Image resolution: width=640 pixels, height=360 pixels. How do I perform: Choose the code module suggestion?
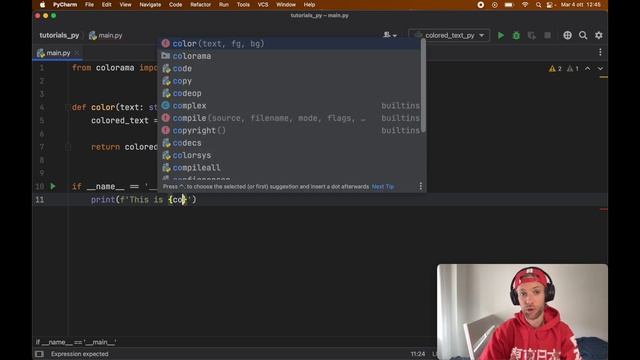point(290,69)
